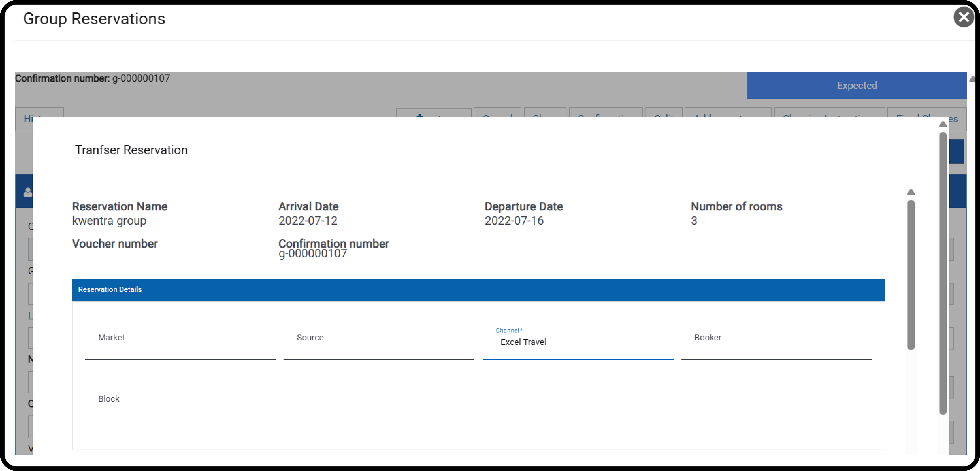Viewport: 980px width, 471px height.
Task: Close the Group Reservations dialog
Action: click(x=964, y=17)
